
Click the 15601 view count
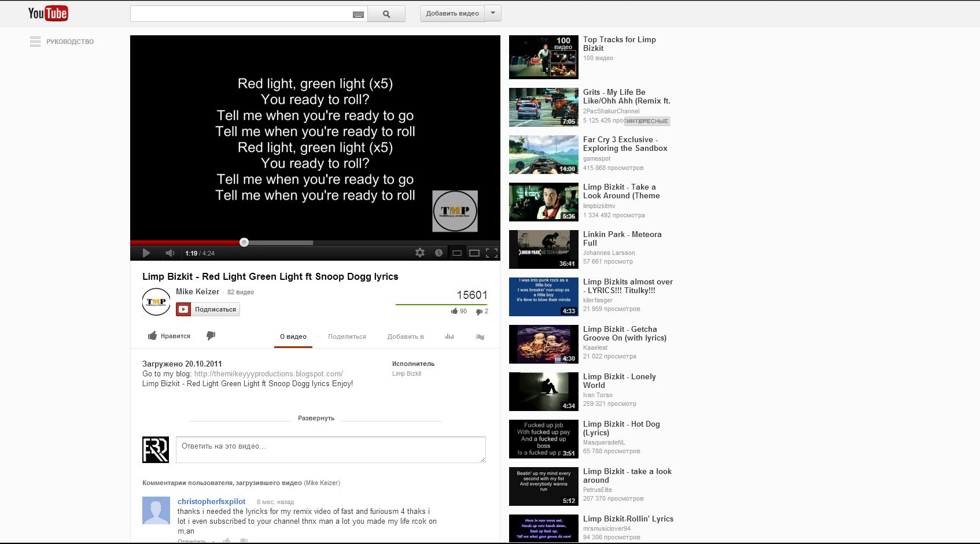(x=472, y=295)
